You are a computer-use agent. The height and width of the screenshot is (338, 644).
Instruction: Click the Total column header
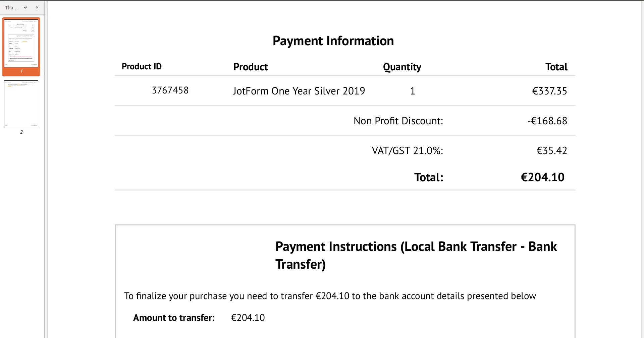[x=556, y=67]
